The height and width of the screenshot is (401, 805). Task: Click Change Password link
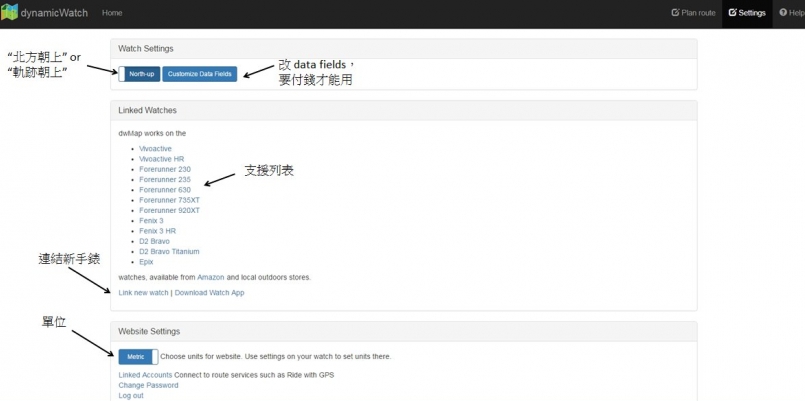148,385
